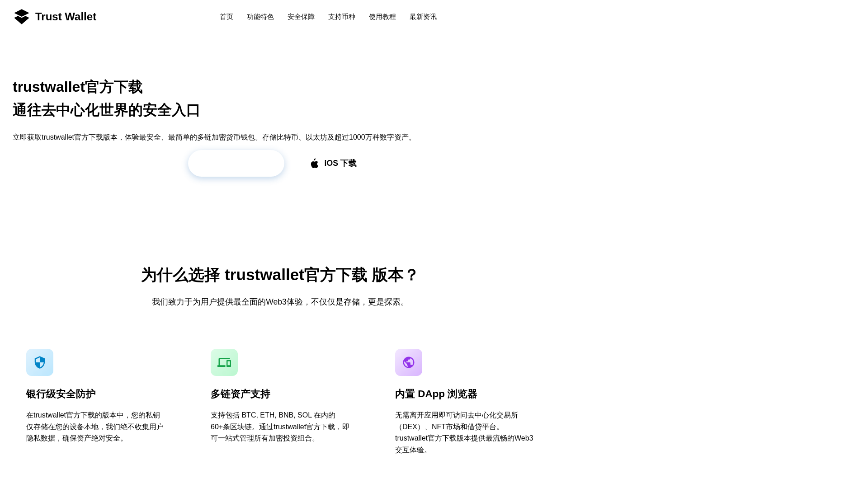Open the 最新资讯 nav item

click(423, 17)
